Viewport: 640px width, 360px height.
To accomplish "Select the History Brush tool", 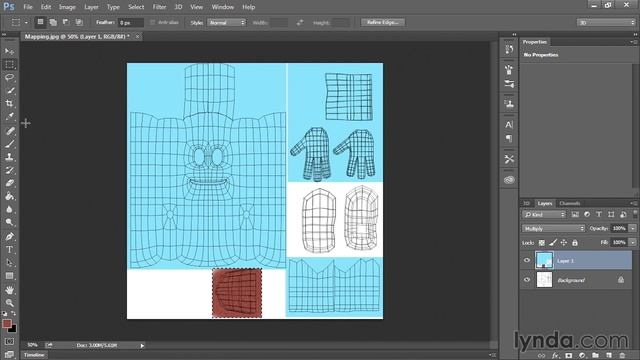I will coord(9,170).
